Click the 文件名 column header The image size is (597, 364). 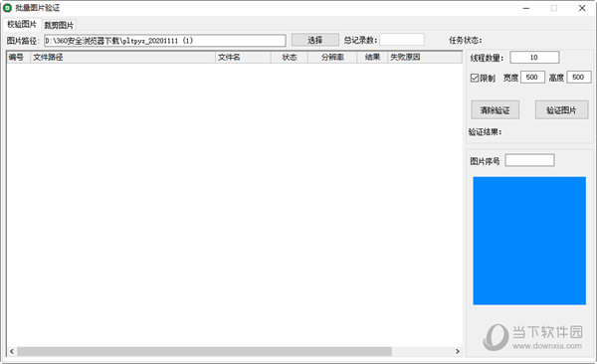[x=243, y=57]
